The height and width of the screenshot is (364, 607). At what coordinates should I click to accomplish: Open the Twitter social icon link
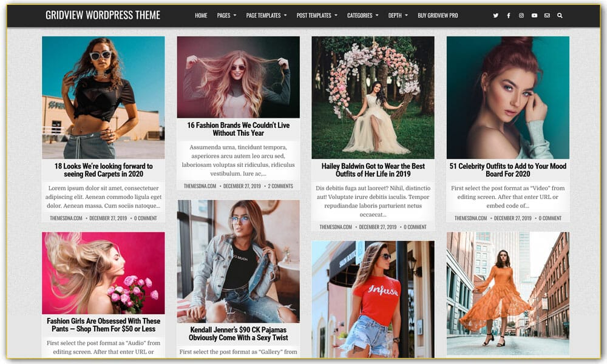[495, 16]
